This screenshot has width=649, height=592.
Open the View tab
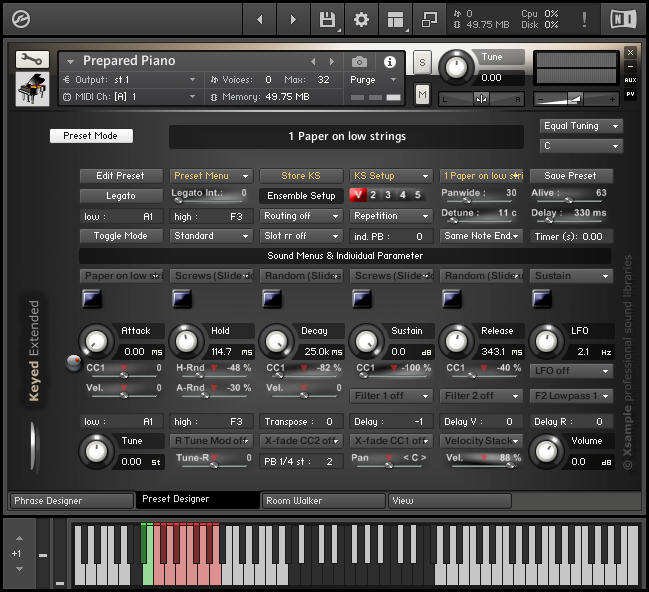tap(449, 501)
